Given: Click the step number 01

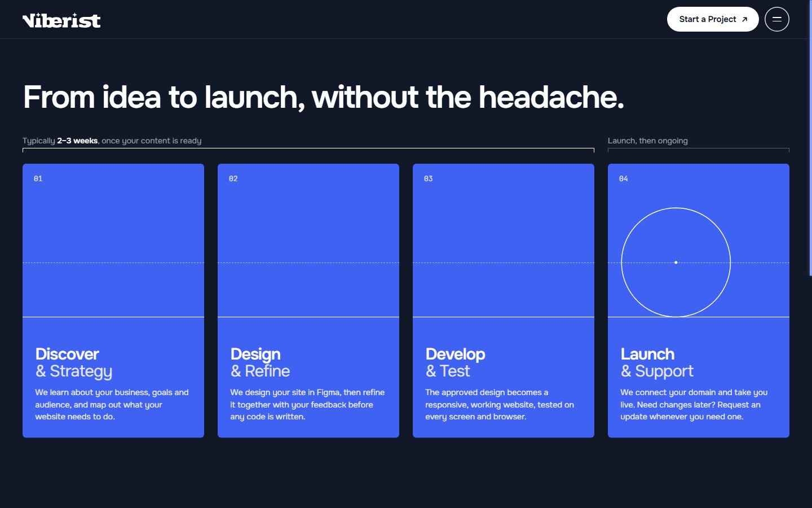Looking at the screenshot, I should pos(38,179).
